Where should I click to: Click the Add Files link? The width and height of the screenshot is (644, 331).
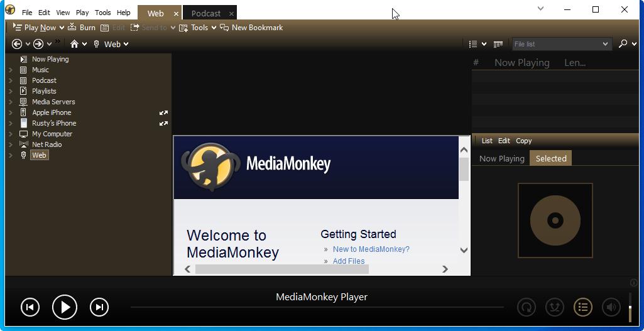pos(349,261)
